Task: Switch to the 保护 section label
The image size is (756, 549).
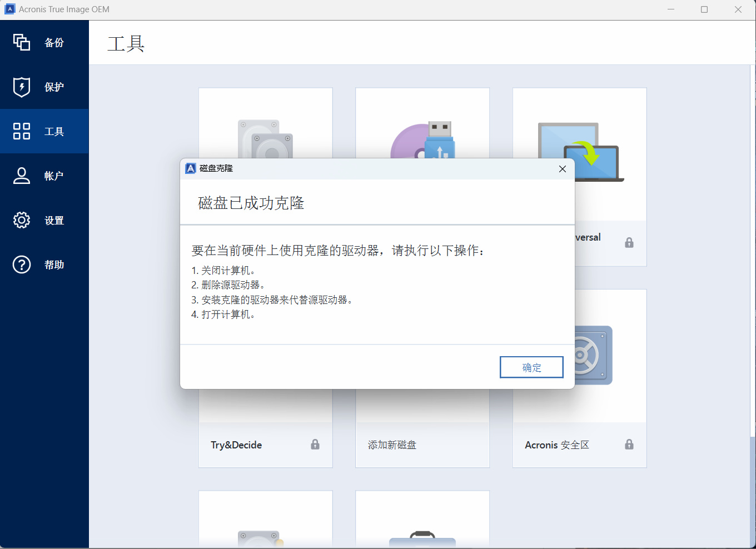Action: [54, 87]
